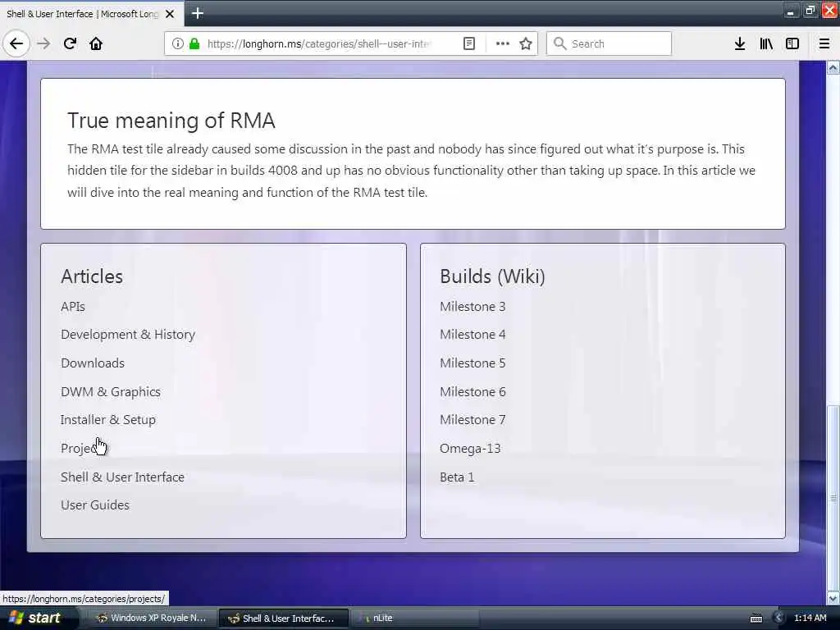
Task: Reload the current page
Action: coord(71,43)
